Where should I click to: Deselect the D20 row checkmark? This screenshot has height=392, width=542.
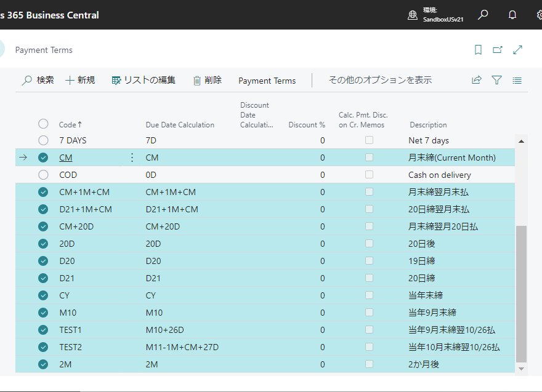(43, 261)
